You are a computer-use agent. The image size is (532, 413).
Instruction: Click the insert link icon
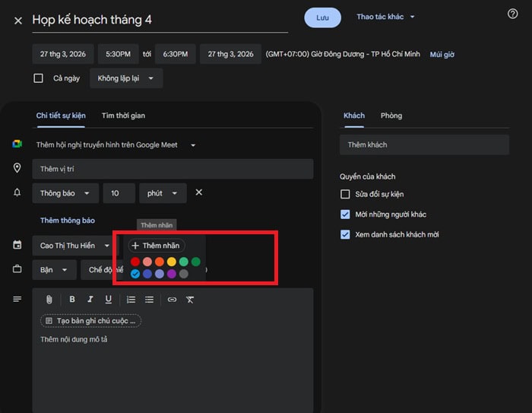coord(172,300)
